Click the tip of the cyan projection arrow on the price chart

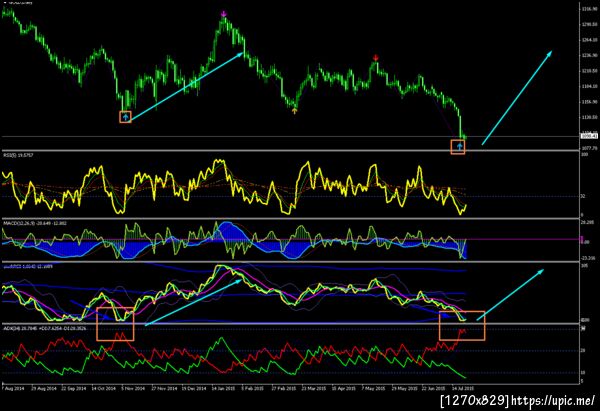[x=550, y=53]
